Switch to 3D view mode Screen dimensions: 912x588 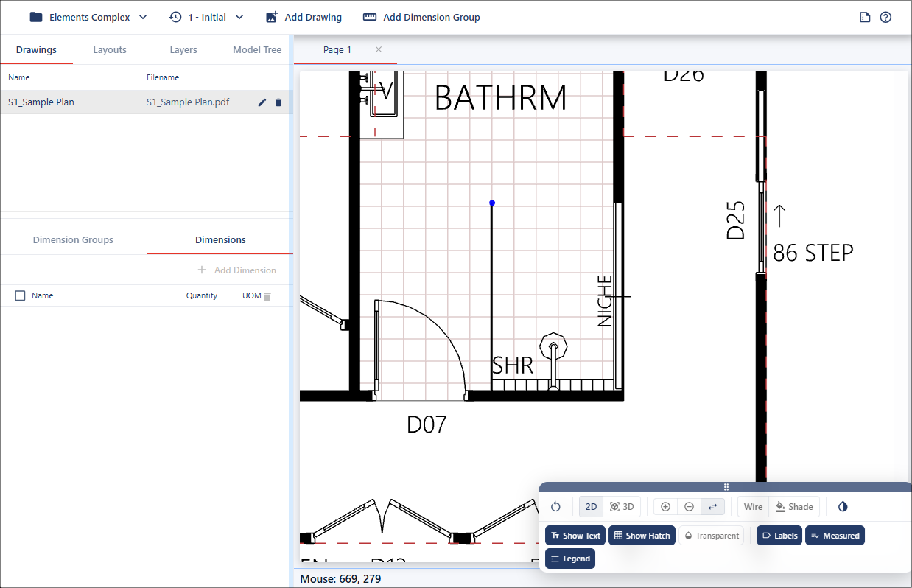point(622,507)
